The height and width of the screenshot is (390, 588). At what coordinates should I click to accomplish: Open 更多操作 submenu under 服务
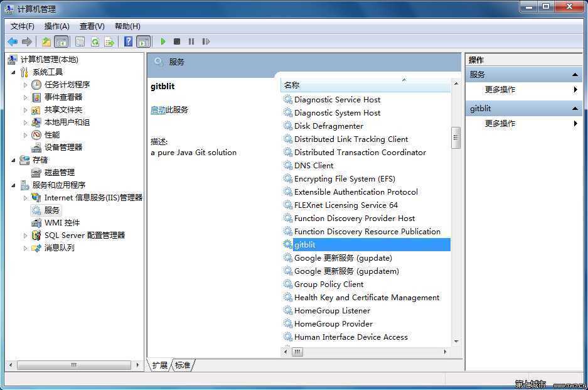(x=524, y=90)
